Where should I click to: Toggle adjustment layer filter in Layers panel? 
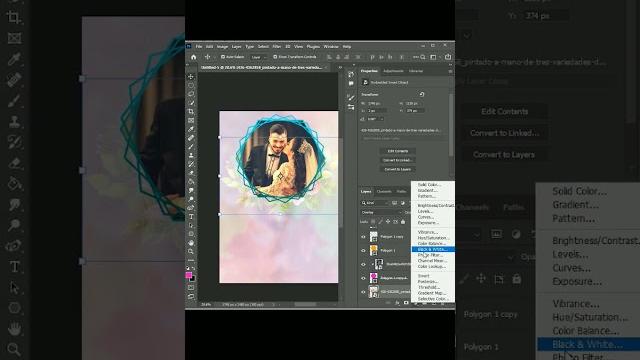[402, 203]
